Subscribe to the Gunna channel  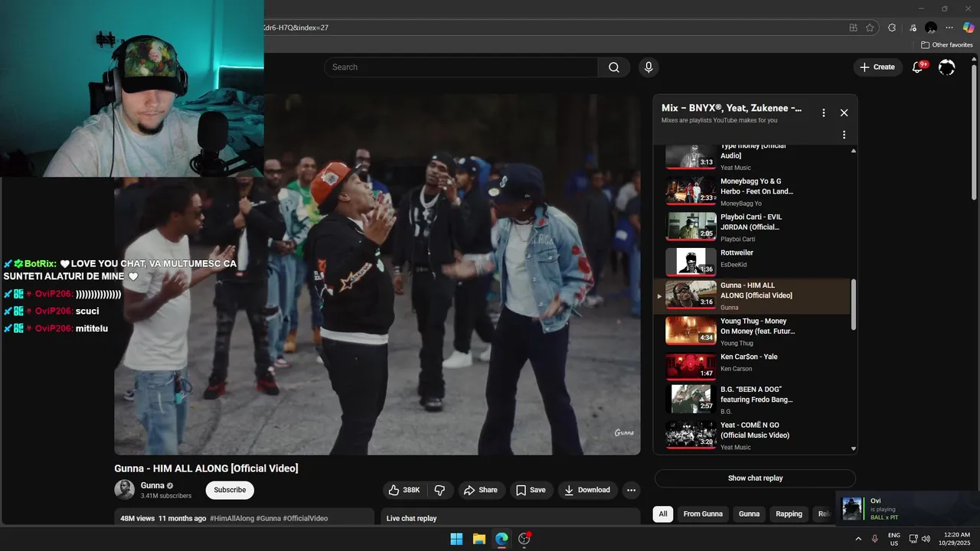230,490
